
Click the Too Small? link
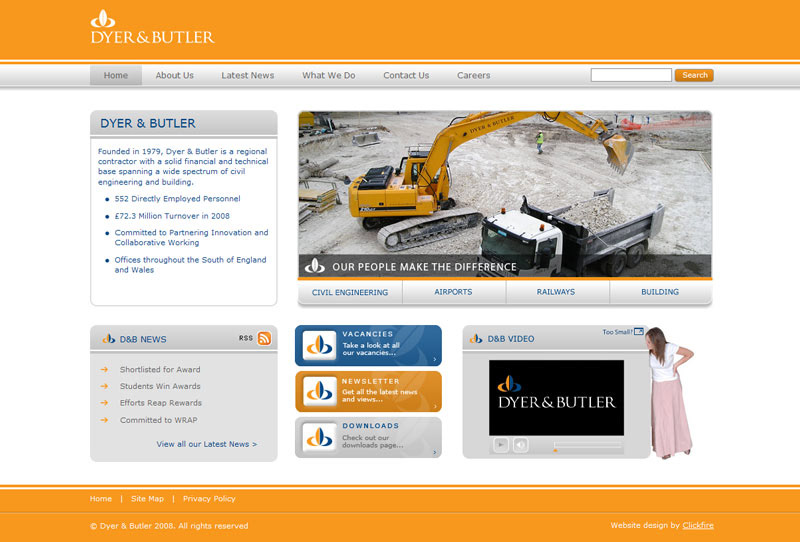(617, 332)
